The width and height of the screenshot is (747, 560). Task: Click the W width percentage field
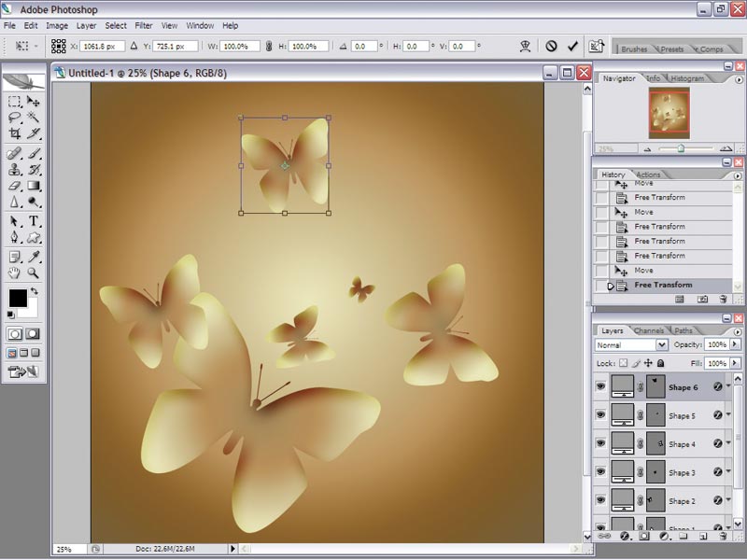(240, 46)
